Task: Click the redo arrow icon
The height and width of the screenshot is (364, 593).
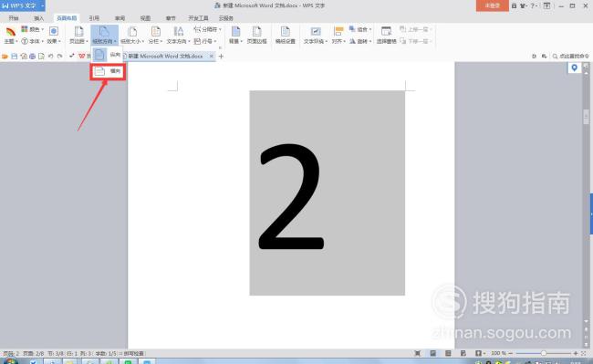Action: pos(60,57)
